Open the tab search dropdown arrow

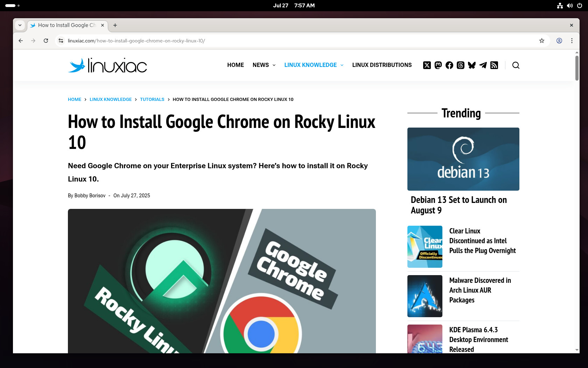pos(20,25)
